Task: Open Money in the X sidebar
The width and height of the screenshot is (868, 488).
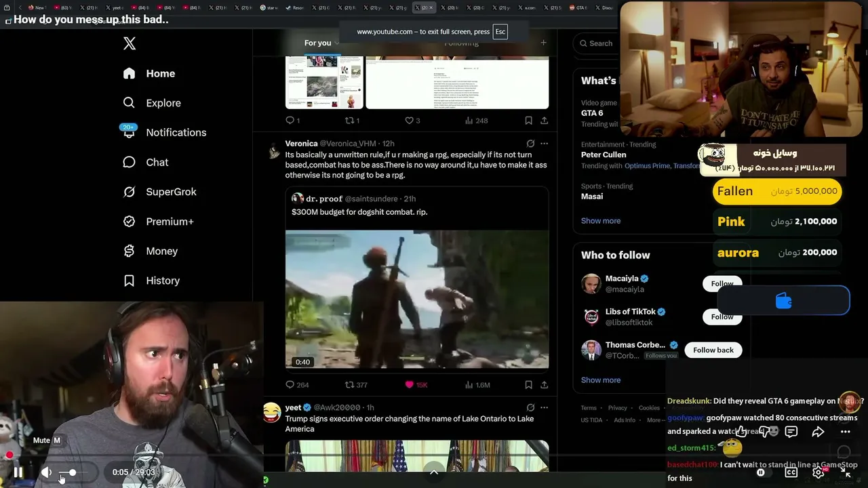Action: tap(150, 251)
